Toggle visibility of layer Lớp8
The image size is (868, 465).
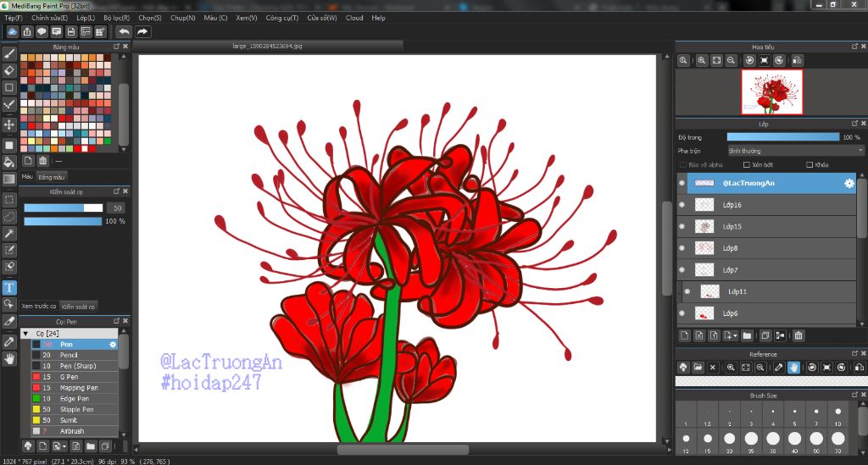pos(682,248)
